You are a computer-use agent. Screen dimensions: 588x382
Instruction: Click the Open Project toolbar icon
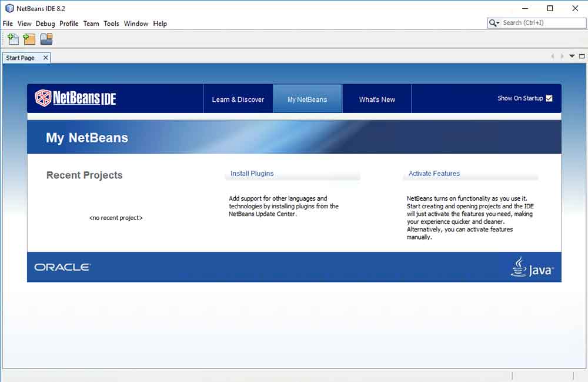[x=46, y=39]
